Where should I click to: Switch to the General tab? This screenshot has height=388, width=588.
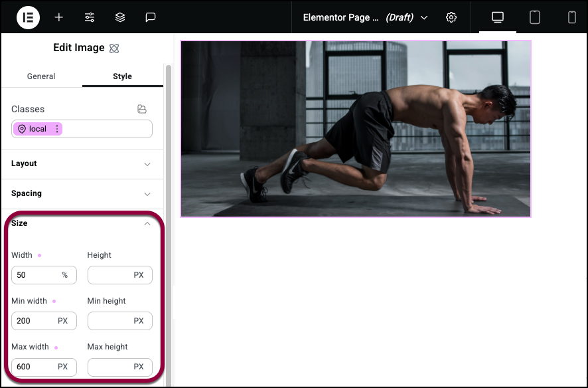(x=41, y=76)
